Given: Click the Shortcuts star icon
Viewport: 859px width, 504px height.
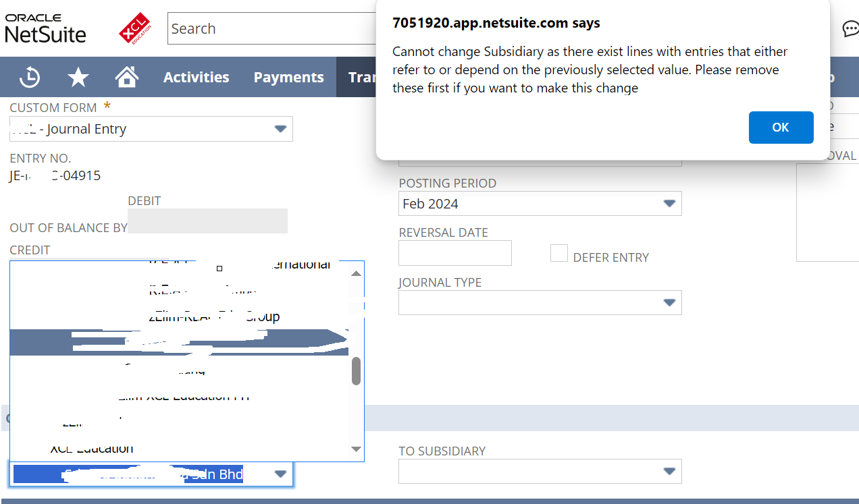Looking at the screenshot, I should [x=78, y=77].
